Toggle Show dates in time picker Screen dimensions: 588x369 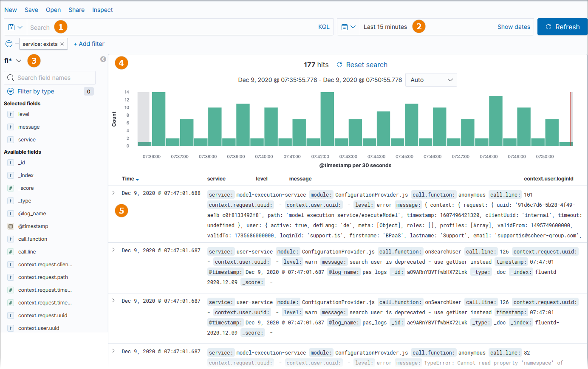point(514,27)
